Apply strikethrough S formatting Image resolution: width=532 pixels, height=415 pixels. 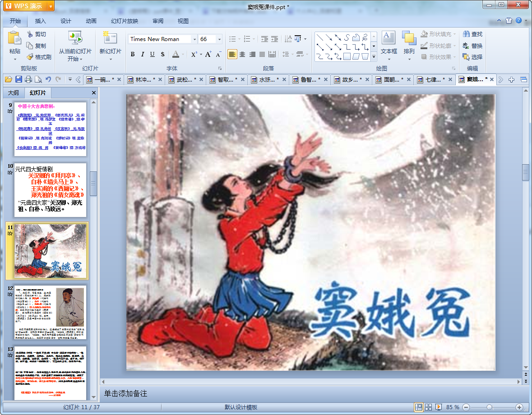point(162,54)
